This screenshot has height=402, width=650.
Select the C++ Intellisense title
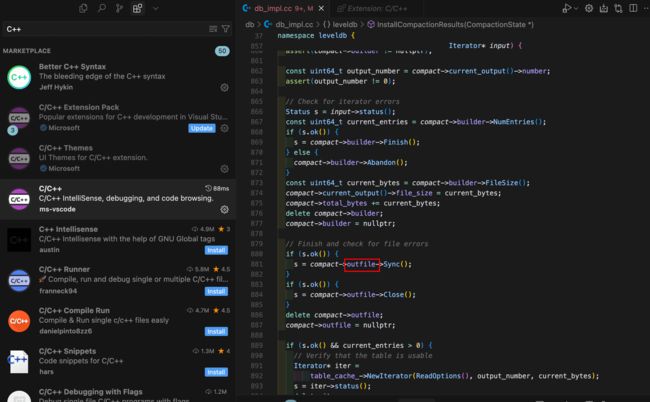68,229
